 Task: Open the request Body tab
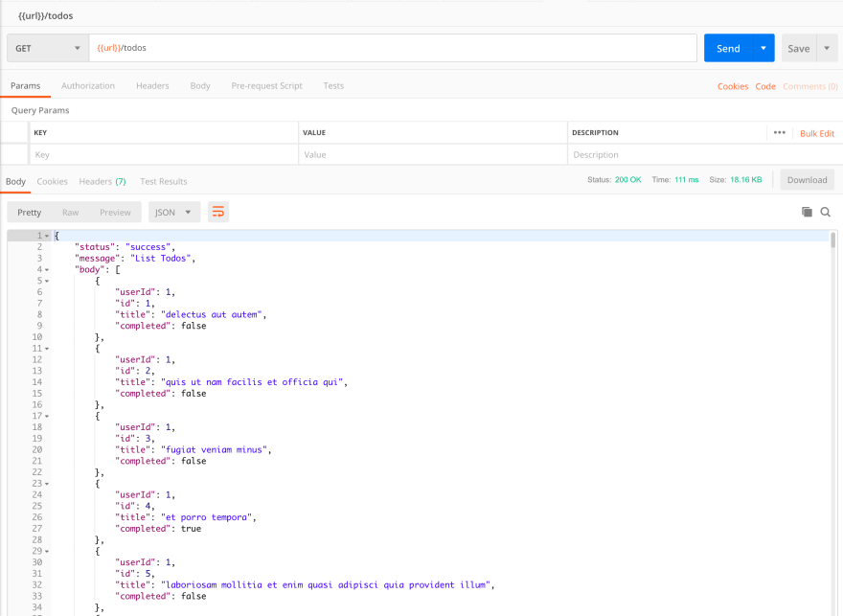click(x=200, y=85)
